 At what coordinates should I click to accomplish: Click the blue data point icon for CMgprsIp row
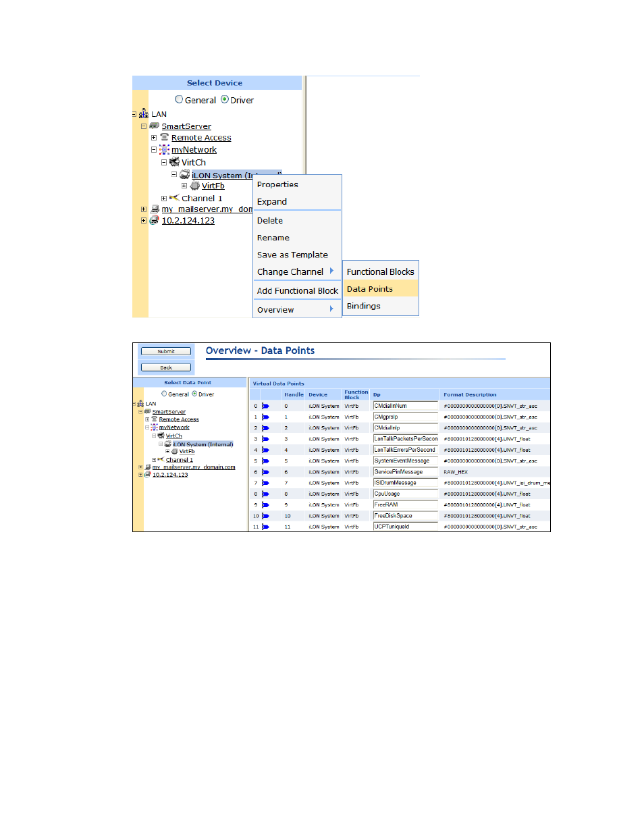(x=265, y=417)
